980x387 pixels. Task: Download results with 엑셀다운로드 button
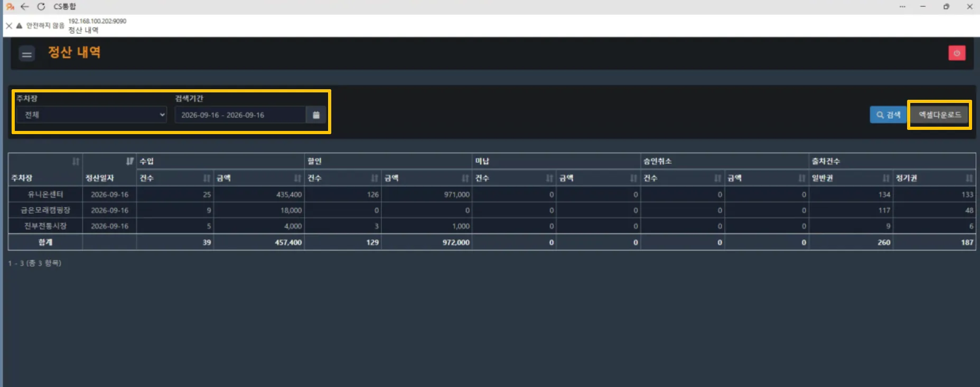pyautogui.click(x=939, y=115)
